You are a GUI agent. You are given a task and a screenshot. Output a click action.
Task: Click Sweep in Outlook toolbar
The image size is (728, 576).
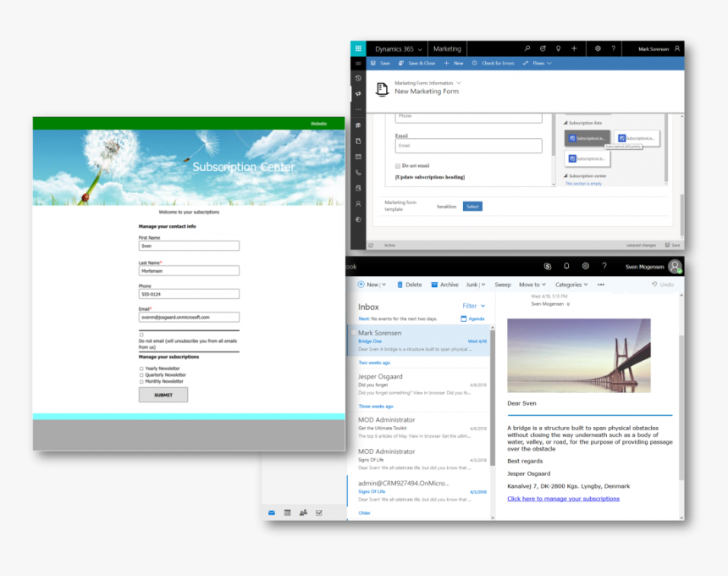[502, 285]
